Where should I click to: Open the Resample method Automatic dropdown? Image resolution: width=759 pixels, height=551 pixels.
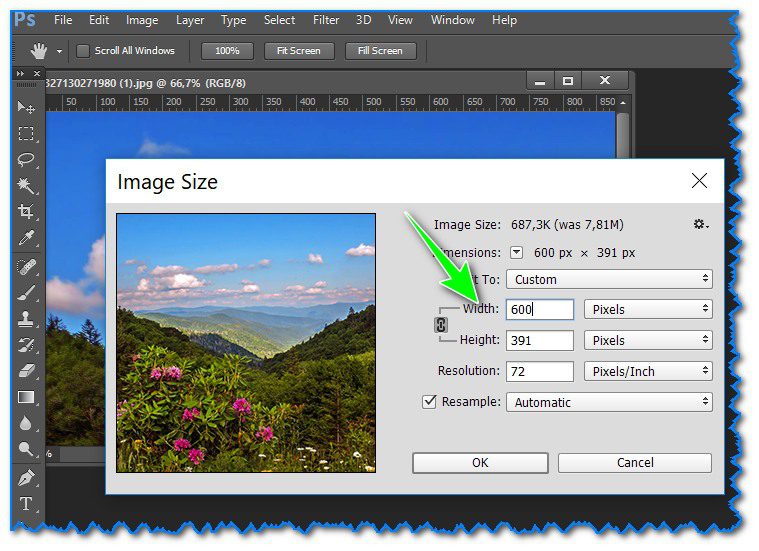(608, 402)
